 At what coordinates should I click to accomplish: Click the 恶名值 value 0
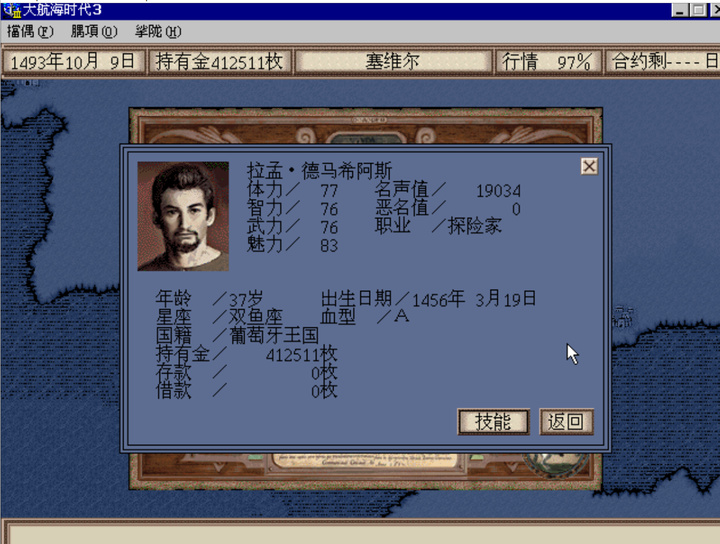point(516,209)
